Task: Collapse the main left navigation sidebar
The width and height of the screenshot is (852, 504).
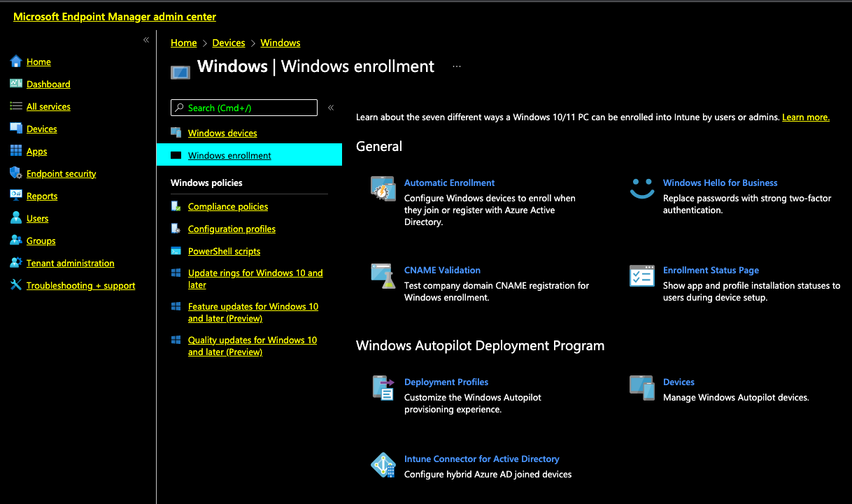Action: pos(146,40)
